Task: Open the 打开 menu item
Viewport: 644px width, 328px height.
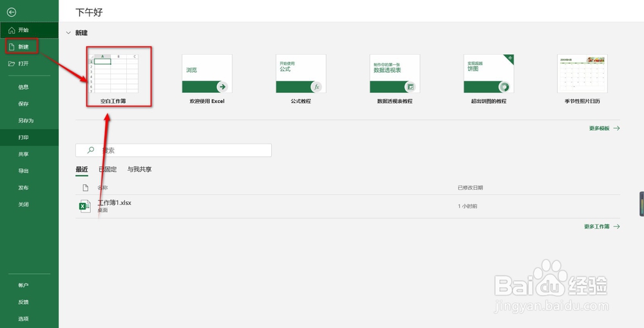Action: (x=29, y=64)
